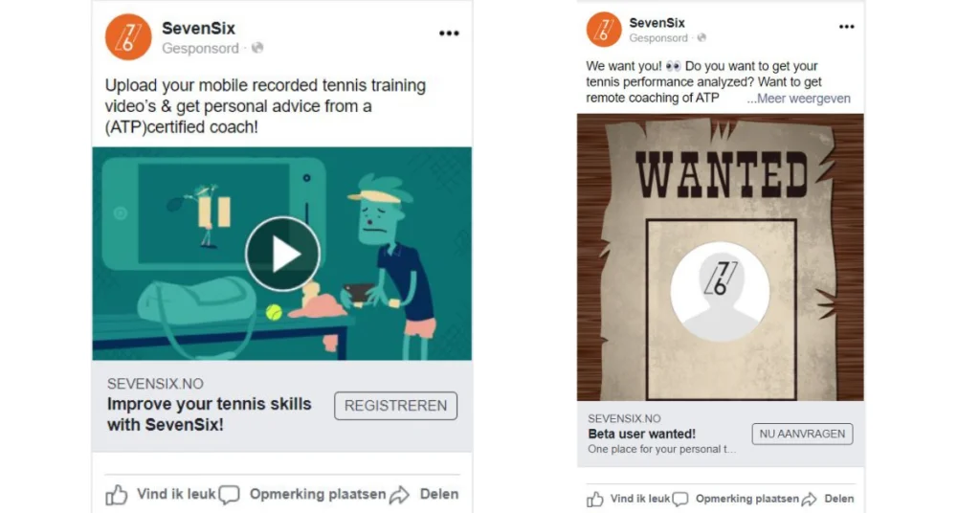Click 'Improve your tennis skills' headline
The image size is (980, 513).
point(209,414)
